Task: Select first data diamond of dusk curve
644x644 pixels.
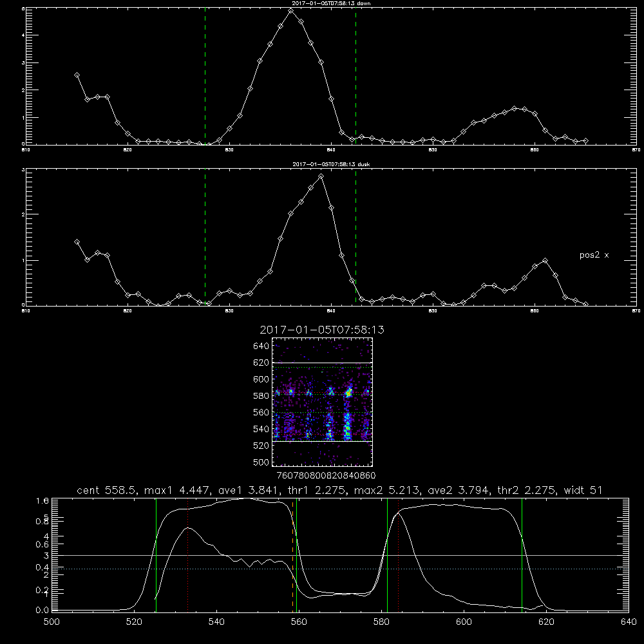Action: [77, 242]
